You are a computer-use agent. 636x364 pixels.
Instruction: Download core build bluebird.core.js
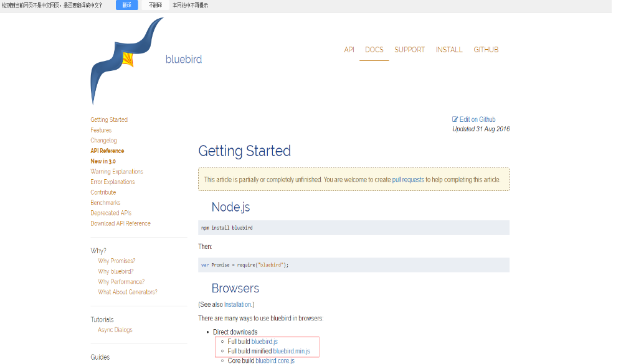pyautogui.click(x=275, y=360)
